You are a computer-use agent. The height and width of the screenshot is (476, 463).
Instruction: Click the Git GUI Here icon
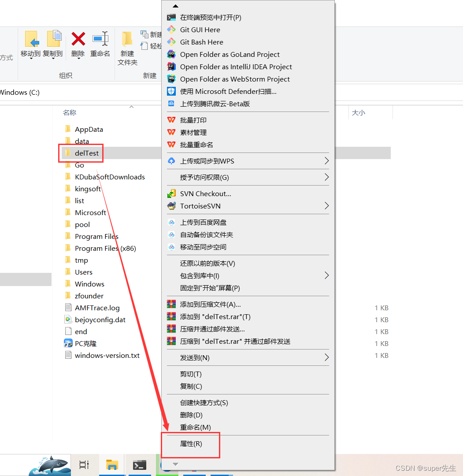tap(171, 30)
